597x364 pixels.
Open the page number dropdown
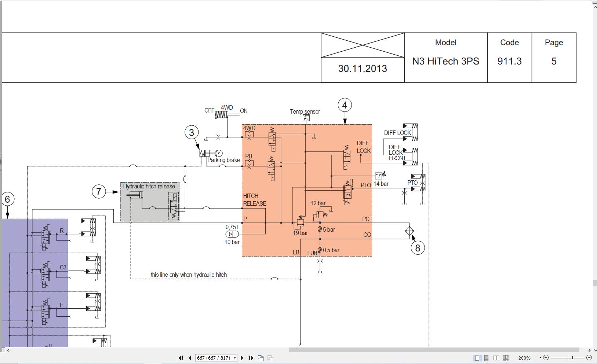tap(234, 358)
